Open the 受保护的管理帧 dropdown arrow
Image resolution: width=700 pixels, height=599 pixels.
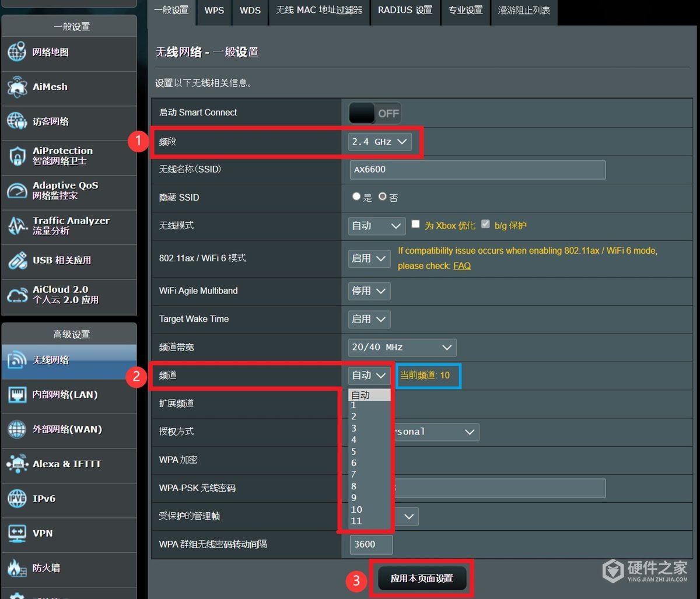pos(409,516)
